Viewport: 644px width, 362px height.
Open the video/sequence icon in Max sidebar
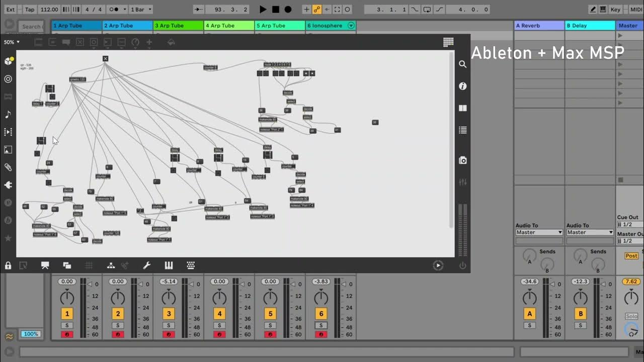pos(8,132)
